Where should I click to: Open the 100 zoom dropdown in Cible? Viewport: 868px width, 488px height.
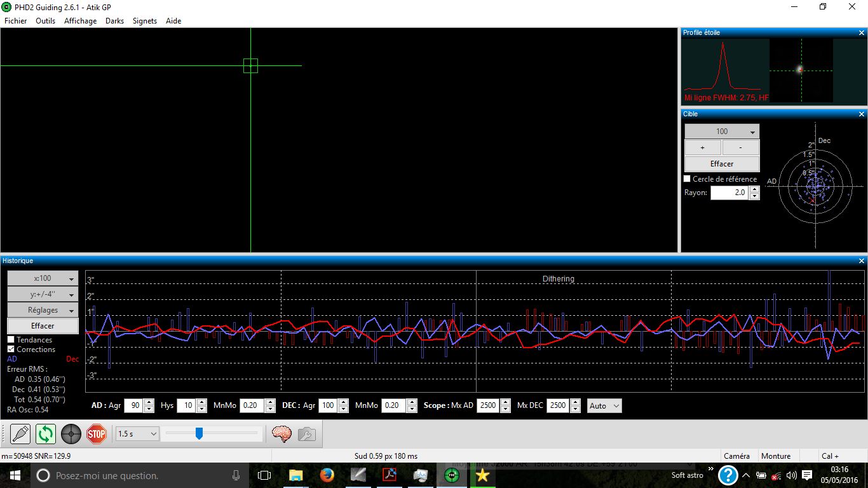click(722, 132)
